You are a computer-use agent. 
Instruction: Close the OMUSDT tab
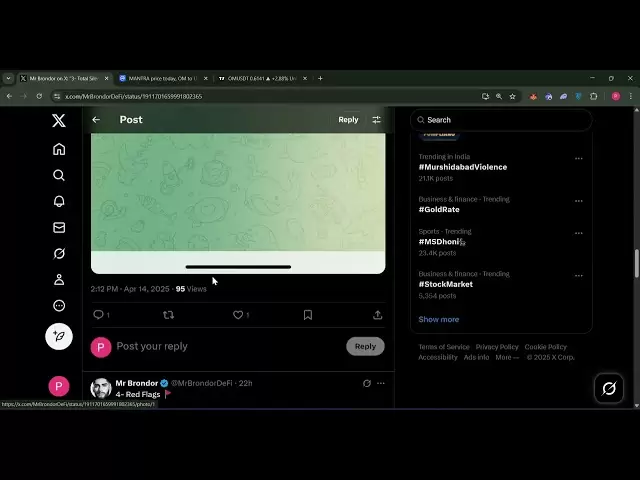pyautogui.click(x=305, y=78)
